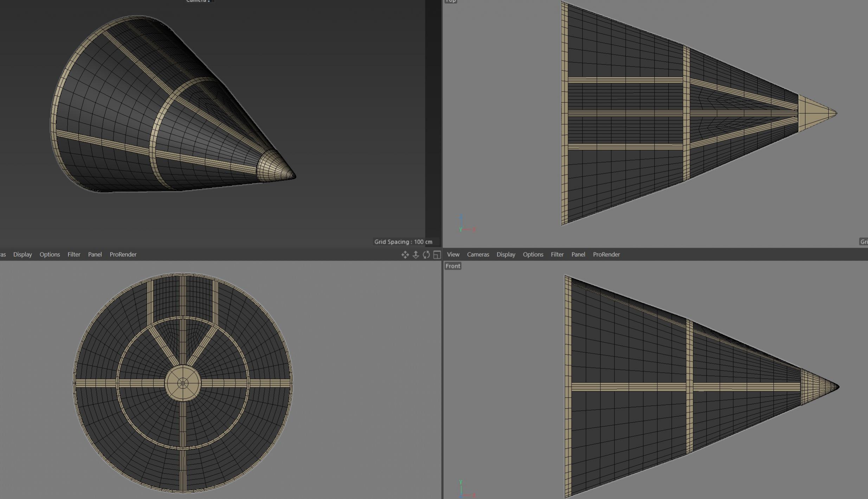868x499 pixels.
Task: Open Display menu in the Front viewport
Action: 506,254
